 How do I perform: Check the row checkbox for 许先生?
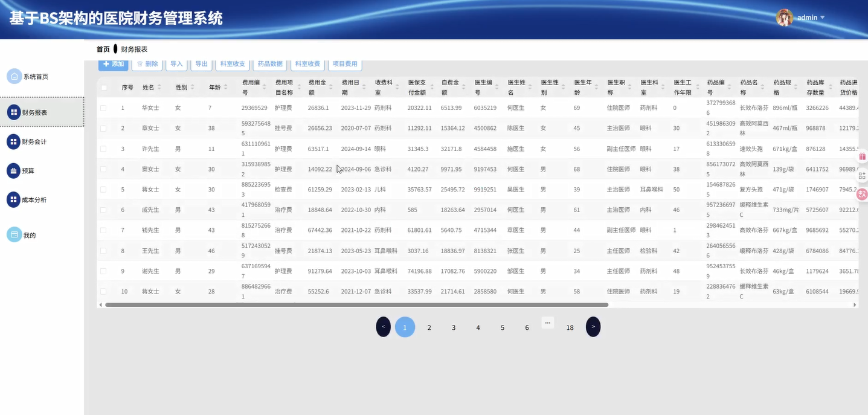pos(103,149)
